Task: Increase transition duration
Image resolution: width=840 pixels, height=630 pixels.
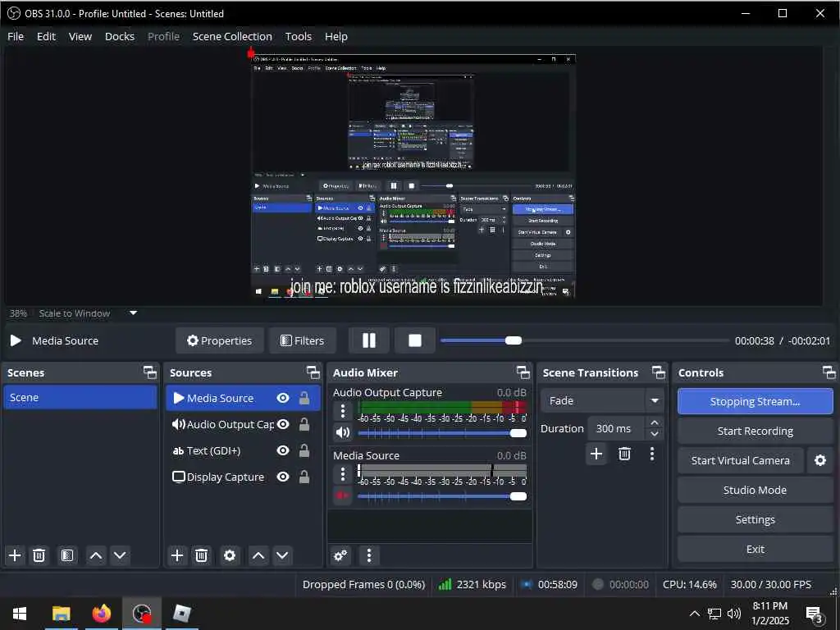Action: tap(655, 422)
